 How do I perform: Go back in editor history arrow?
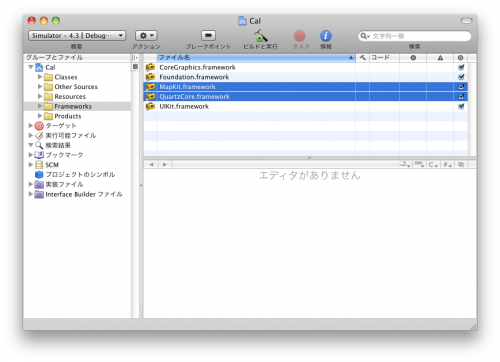151,164
